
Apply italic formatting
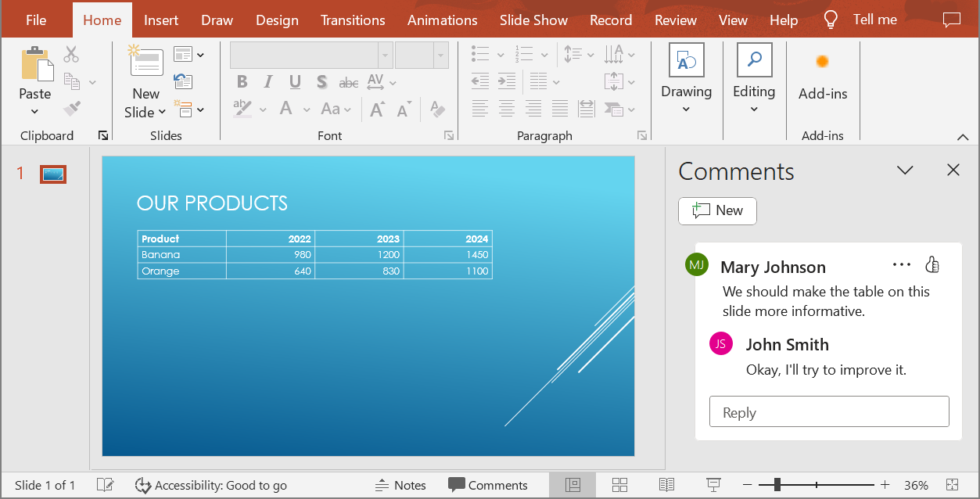(267, 81)
